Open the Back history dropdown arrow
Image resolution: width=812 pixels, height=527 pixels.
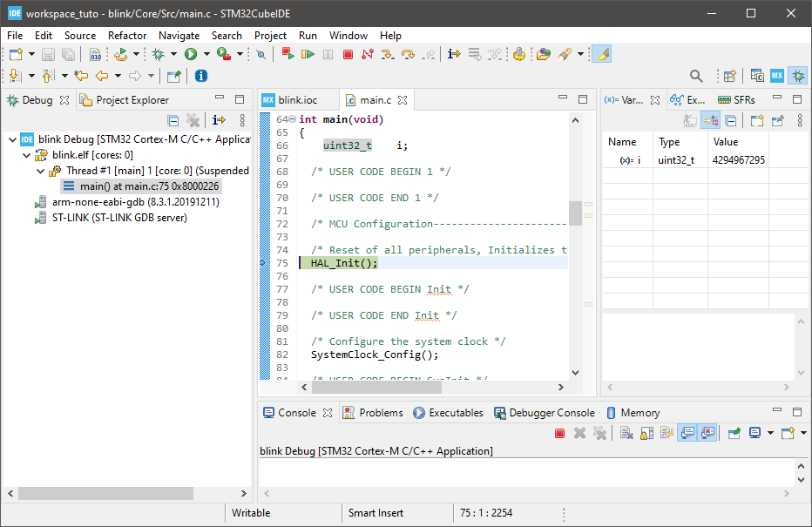(118, 76)
